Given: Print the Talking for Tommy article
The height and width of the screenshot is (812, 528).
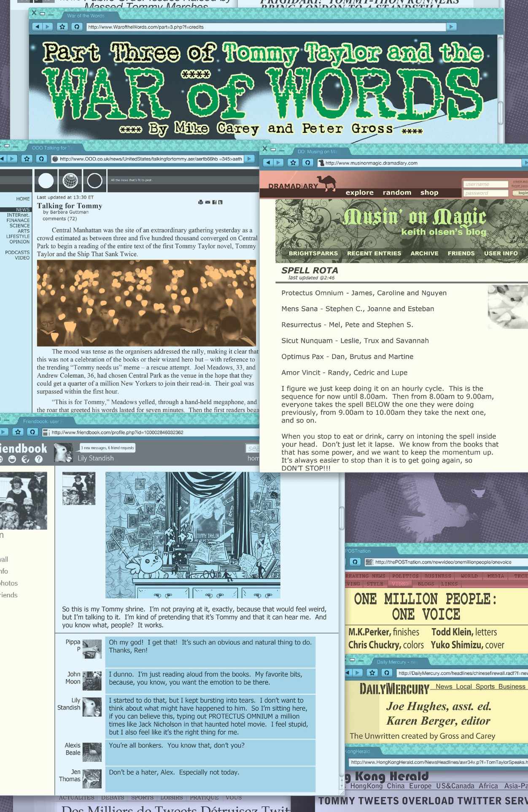Looking at the screenshot, I should coord(200,202).
